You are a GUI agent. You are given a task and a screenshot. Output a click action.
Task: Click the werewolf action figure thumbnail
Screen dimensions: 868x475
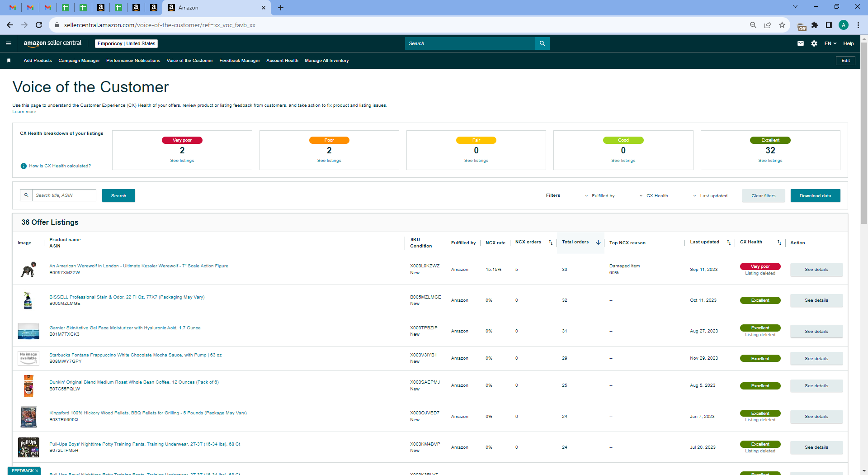point(28,270)
